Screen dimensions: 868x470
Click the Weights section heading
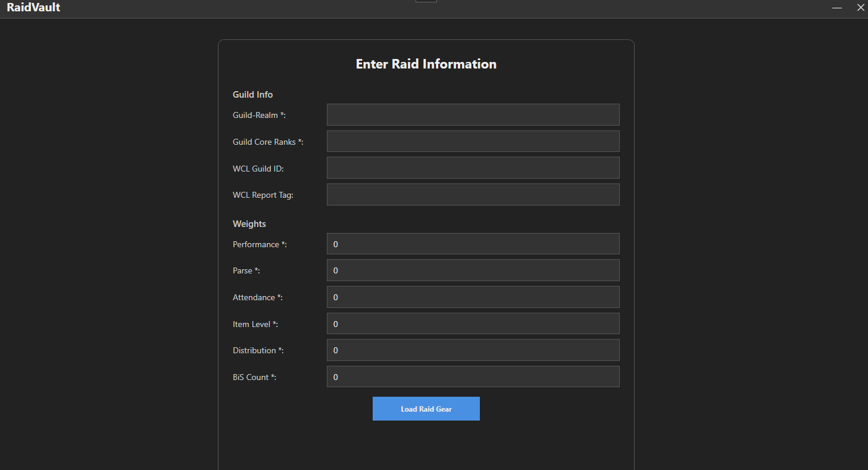(x=249, y=223)
